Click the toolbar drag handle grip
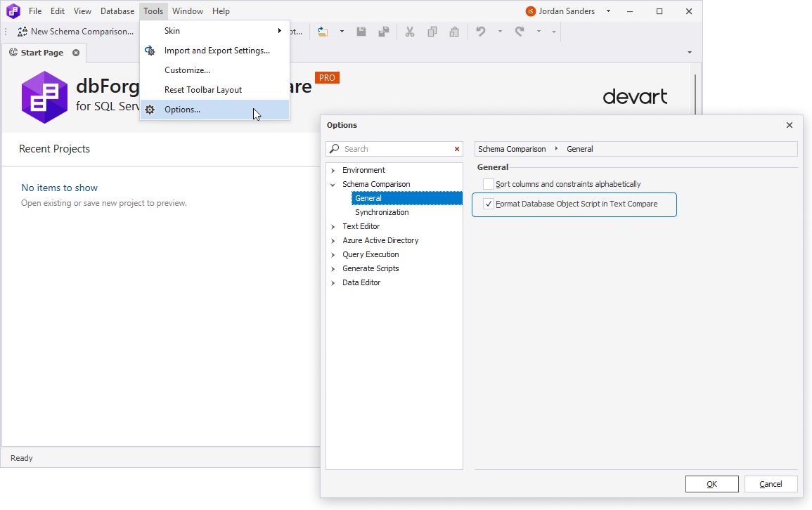 [6, 32]
